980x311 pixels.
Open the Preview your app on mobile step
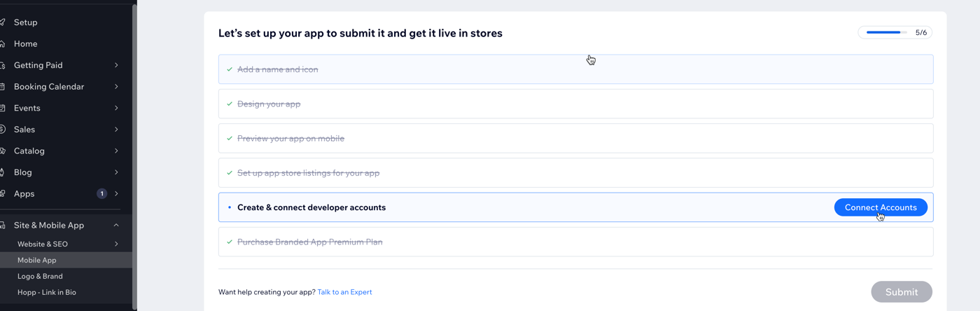click(x=575, y=138)
